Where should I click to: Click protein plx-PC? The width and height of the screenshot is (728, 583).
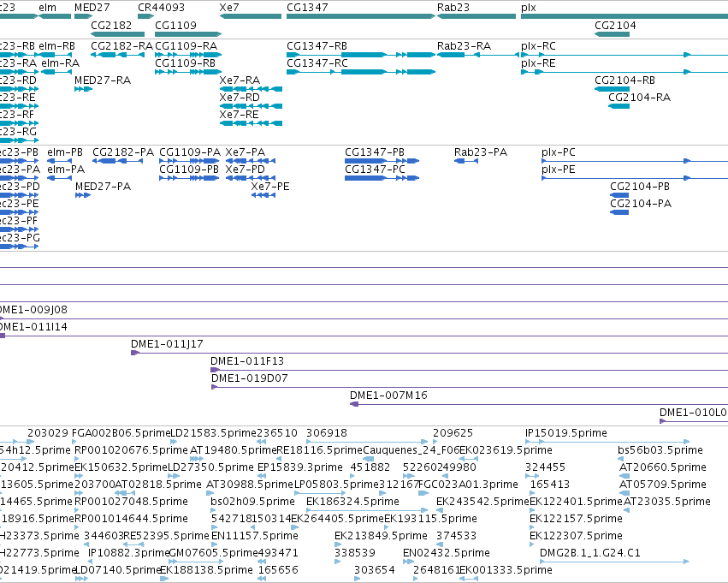[635, 161]
